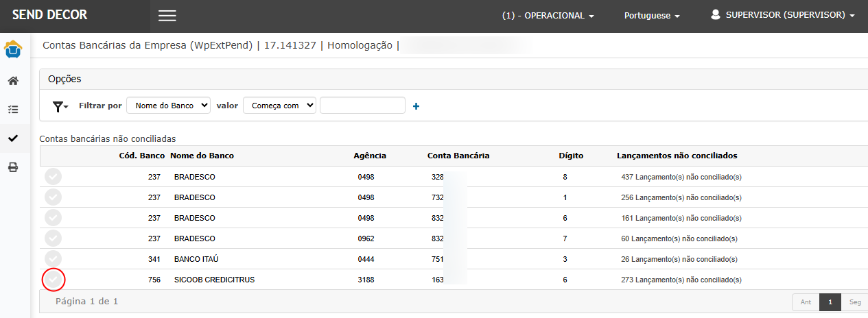Click the filter value text field
868x318 pixels.
[x=362, y=106]
